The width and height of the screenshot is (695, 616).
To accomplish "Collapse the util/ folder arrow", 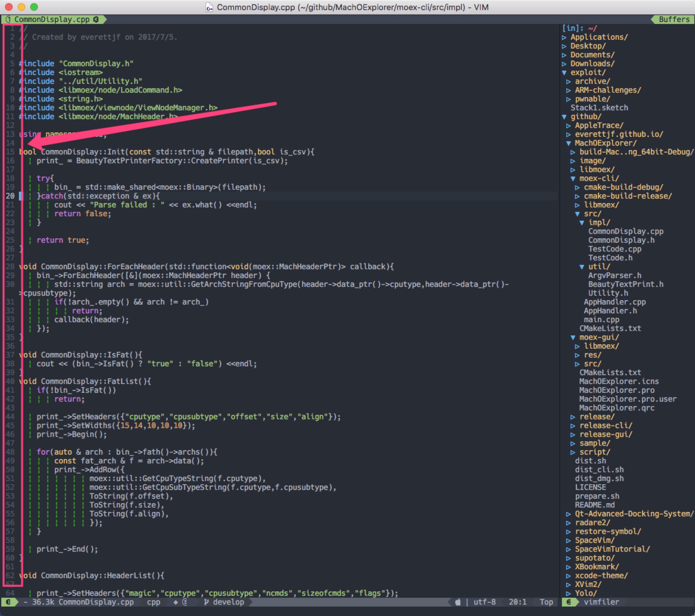I will [x=582, y=267].
